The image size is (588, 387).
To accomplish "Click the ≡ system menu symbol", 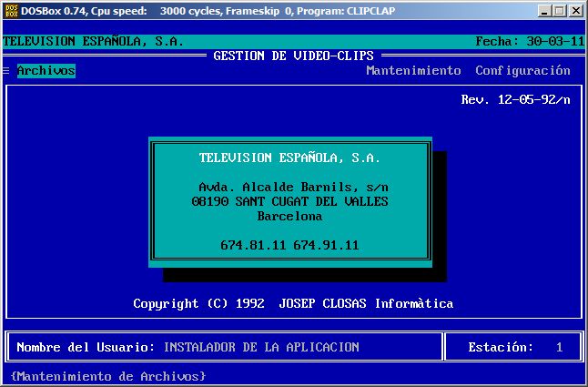I will [x=6, y=71].
